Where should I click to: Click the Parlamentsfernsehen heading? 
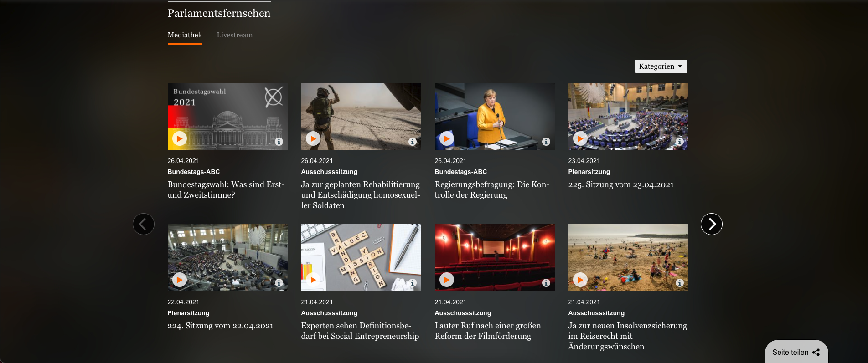tap(219, 13)
